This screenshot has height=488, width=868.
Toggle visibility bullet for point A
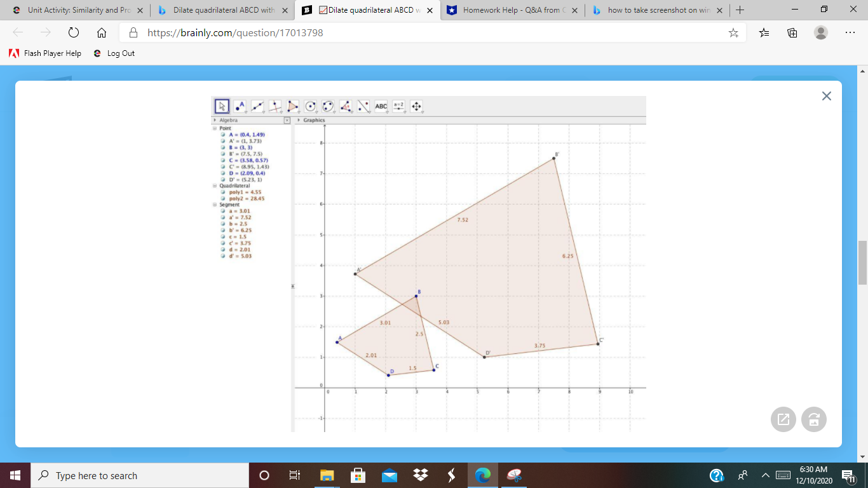click(x=223, y=135)
